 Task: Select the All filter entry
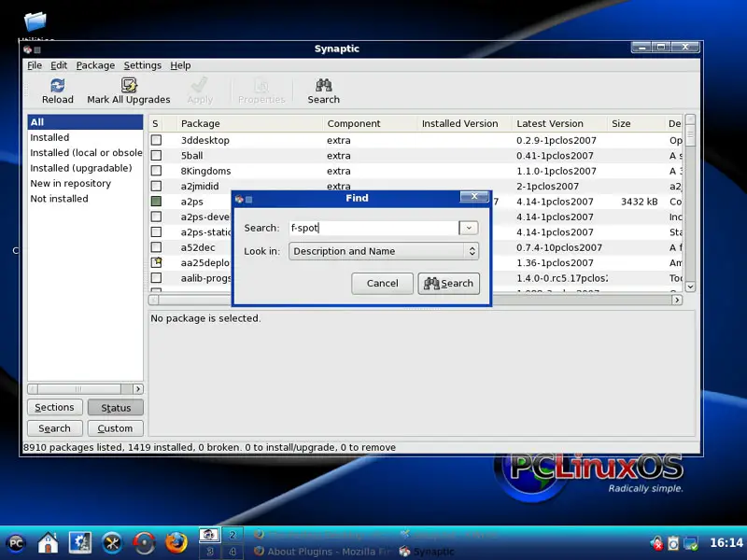click(x=85, y=122)
